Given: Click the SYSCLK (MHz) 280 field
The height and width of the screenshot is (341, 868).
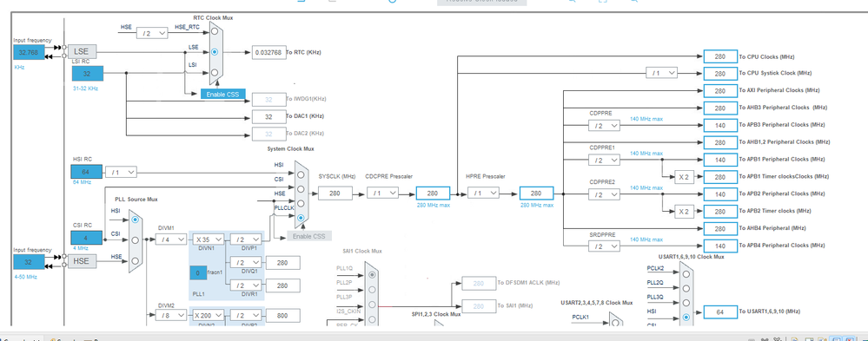Looking at the screenshot, I should (x=335, y=193).
